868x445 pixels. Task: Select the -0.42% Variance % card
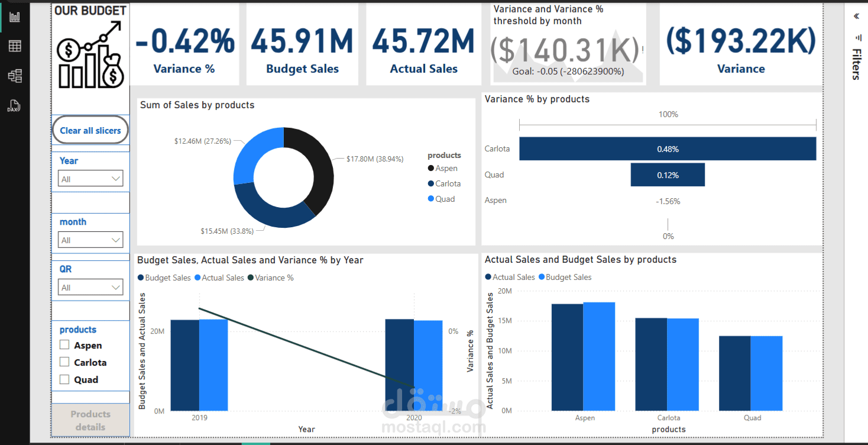click(184, 44)
